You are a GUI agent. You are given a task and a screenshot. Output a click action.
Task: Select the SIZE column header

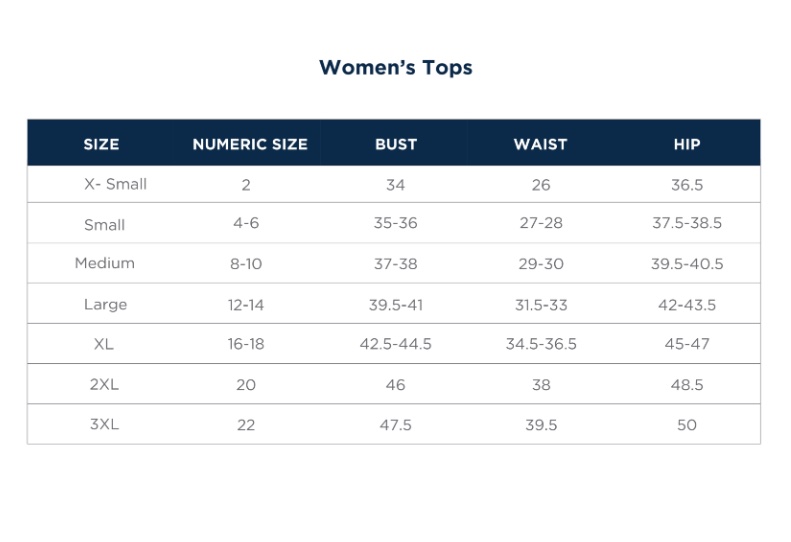(x=101, y=144)
